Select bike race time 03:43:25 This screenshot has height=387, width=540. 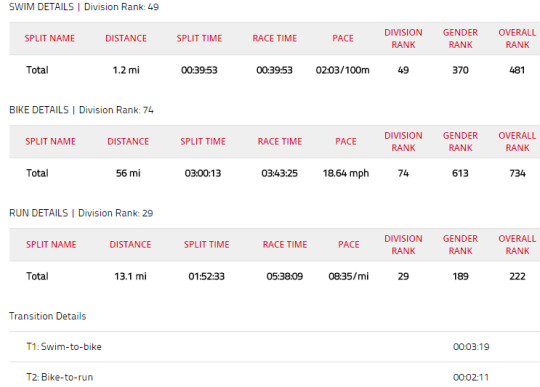[x=279, y=173]
